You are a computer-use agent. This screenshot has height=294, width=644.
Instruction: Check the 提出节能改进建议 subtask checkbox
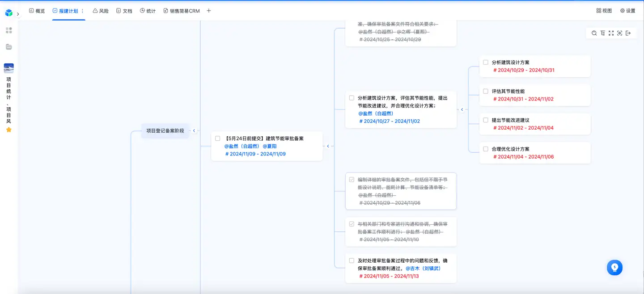486,120
